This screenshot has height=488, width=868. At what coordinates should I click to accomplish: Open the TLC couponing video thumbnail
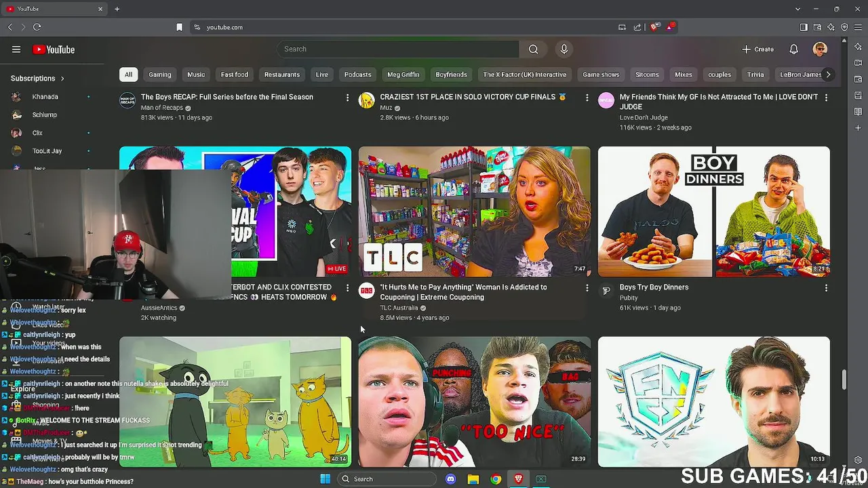474,211
